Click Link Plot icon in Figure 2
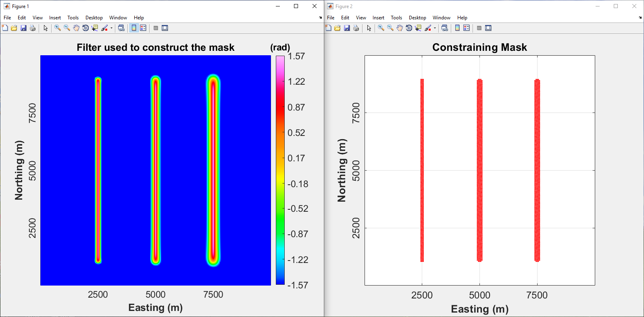644x317 pixels. point(444,28)
